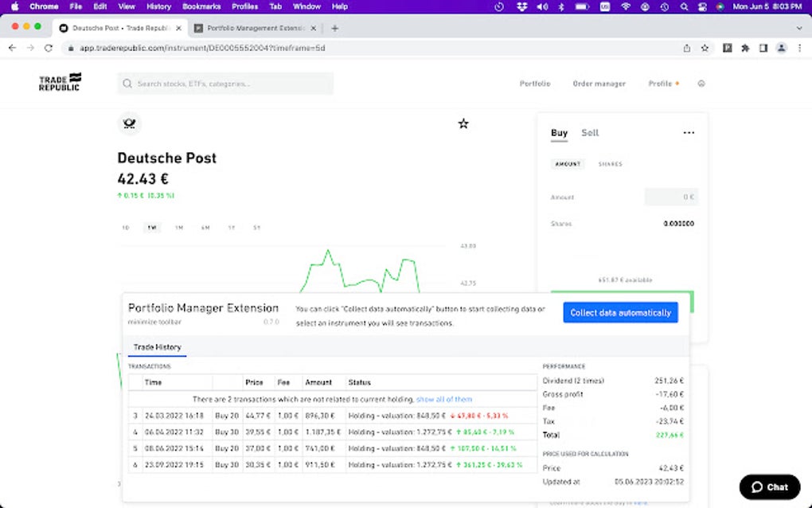Select the 1D chart timeframe
The image size is (812, 508).
click(x=125, y=228)
